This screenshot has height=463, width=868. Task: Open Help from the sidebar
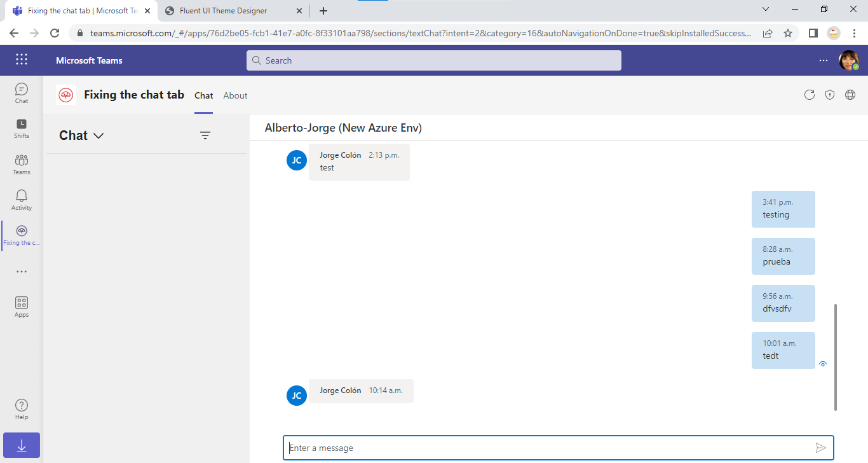(21, 407)
